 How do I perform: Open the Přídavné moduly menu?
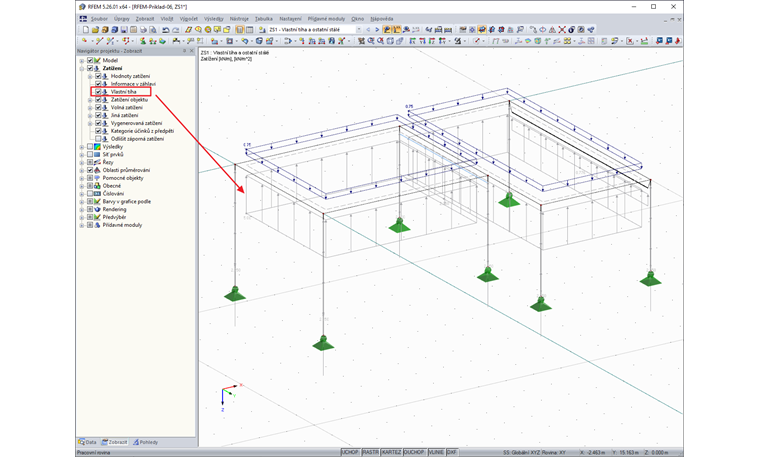click(x=326, y=18)
